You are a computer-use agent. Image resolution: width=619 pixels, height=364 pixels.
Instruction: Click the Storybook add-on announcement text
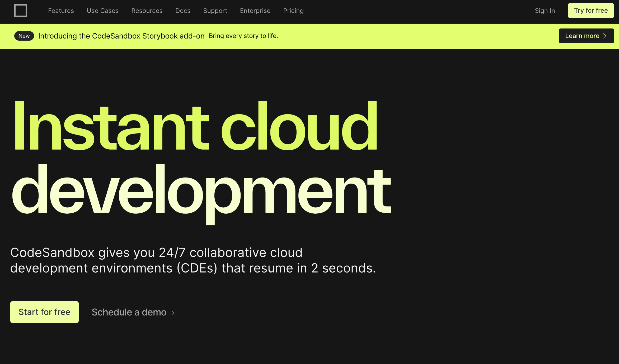(121, 36)
